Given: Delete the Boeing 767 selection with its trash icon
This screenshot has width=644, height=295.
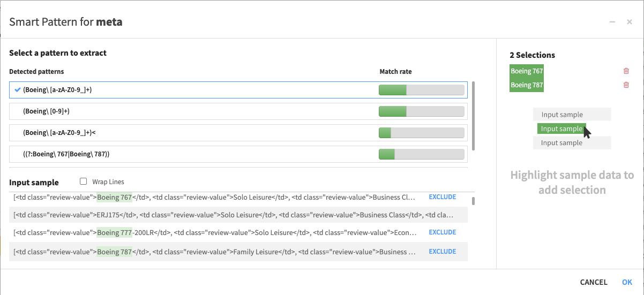Looking at the screenshot, I should [626, 71].
